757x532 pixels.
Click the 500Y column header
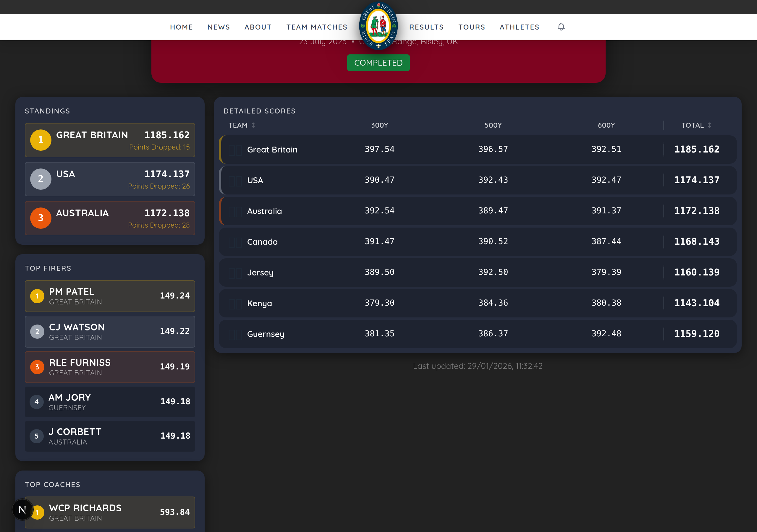[493, 125]
